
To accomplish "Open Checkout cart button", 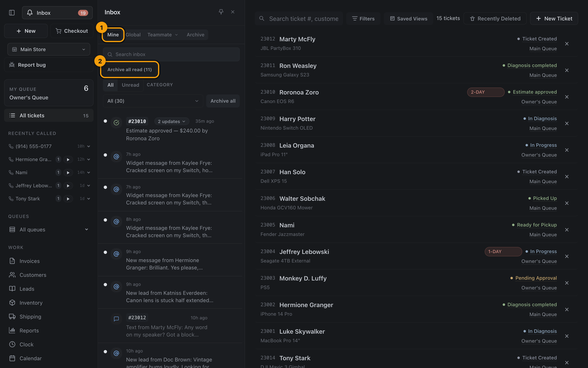I will pyautogui.click(x=72, y=31).
